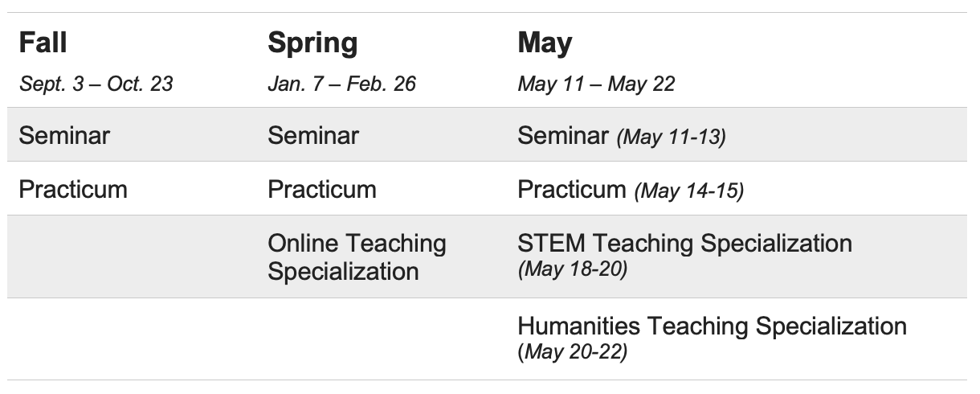Screen dimensions: 980x394
Task: Click the (May 14-15) practicum dates
Action: (x=689, y=191)
